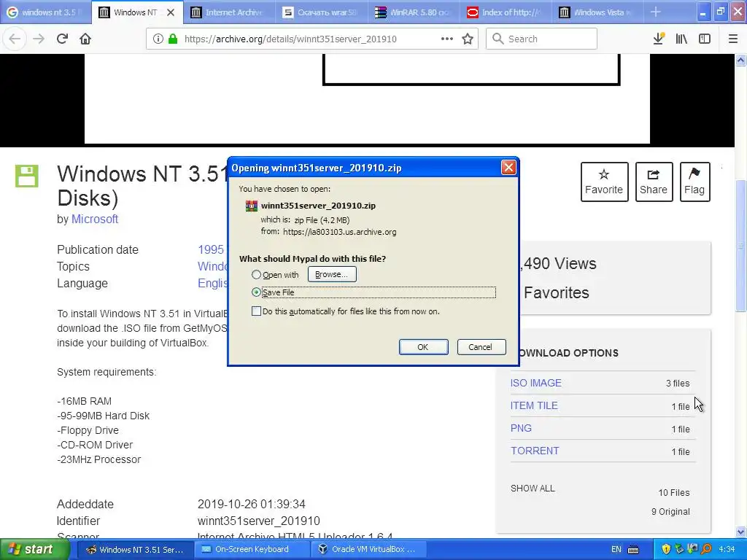The image size is (747, 560).
Task: Open page actions three-dot menu
Action: coord(447,39)
